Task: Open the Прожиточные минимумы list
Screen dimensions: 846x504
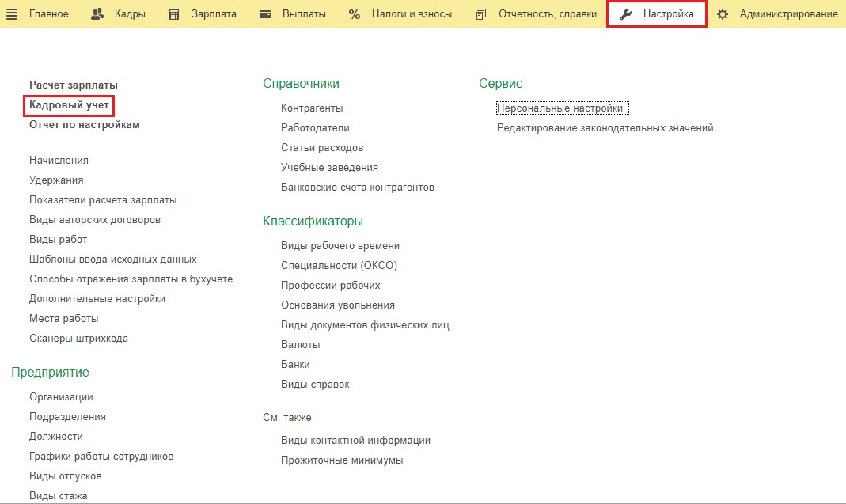Action: pos(342,460)
